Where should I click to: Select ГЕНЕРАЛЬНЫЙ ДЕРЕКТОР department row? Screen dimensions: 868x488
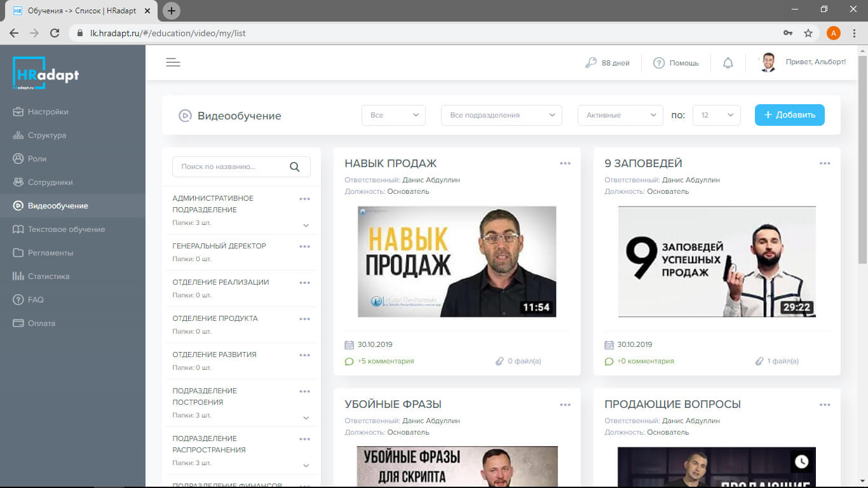[x=241, y=252]
